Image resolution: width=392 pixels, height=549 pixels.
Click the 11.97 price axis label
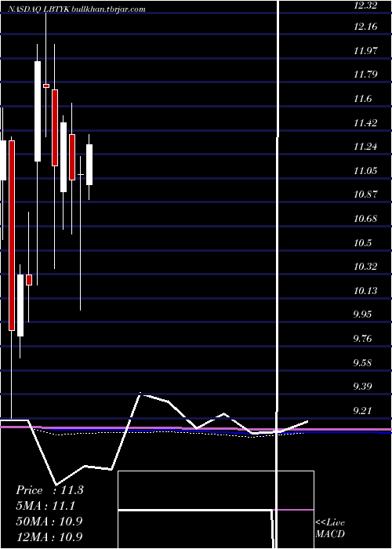365,50
